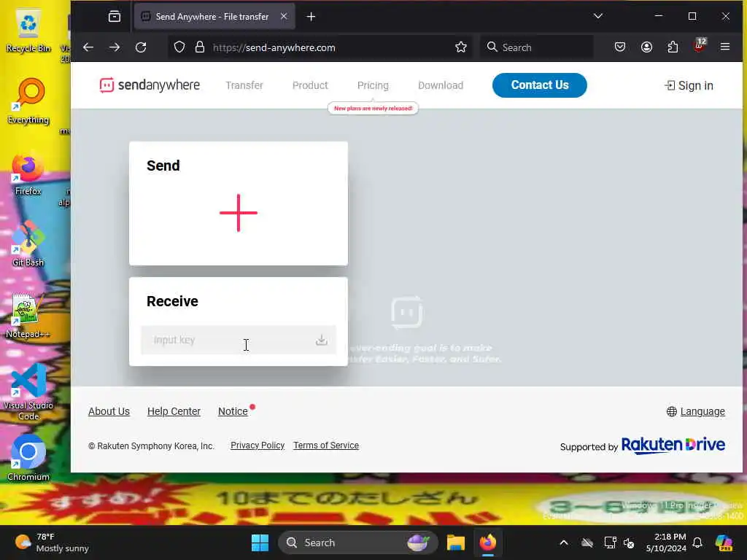Select the Git Bash desktop icon
Screen dimensions: 747x560
coord(28,244)
